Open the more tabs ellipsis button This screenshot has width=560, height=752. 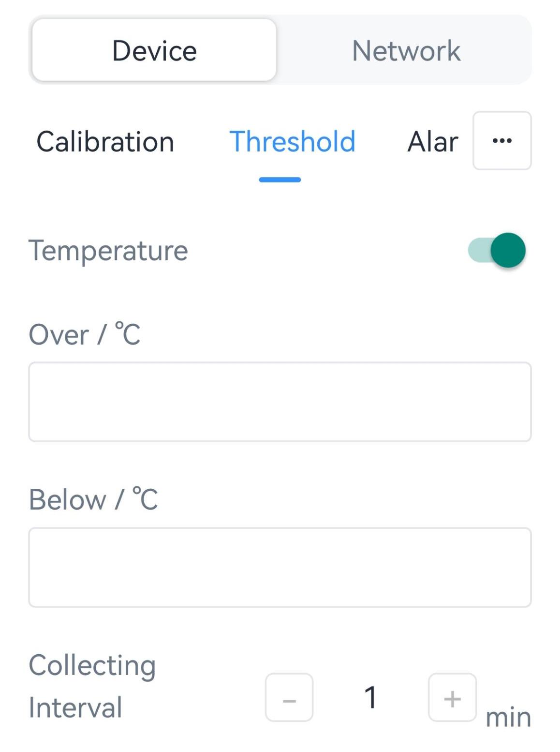[501, 141]
